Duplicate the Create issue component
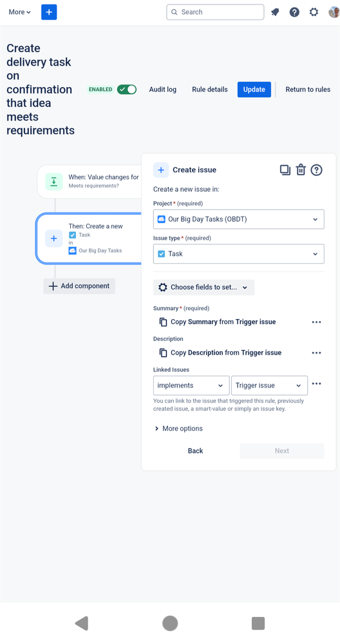Image resolution: width=340 pixels, height=644 pixels. 285,170
